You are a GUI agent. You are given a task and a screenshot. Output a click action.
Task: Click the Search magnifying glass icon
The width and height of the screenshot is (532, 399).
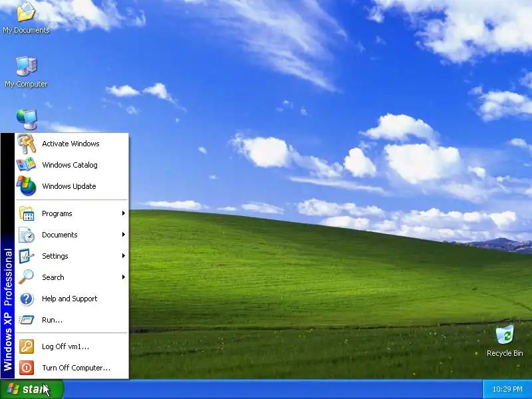27,277
